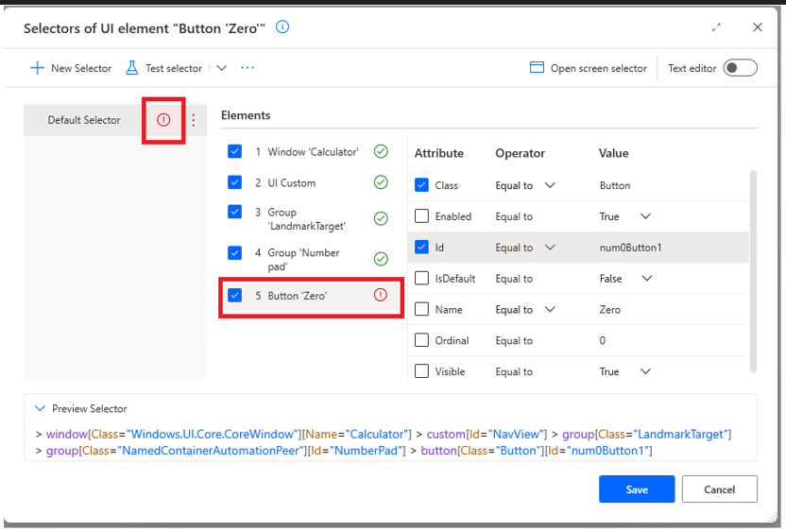Click the Value column header
Screen dimensions: 786x532
613,153
